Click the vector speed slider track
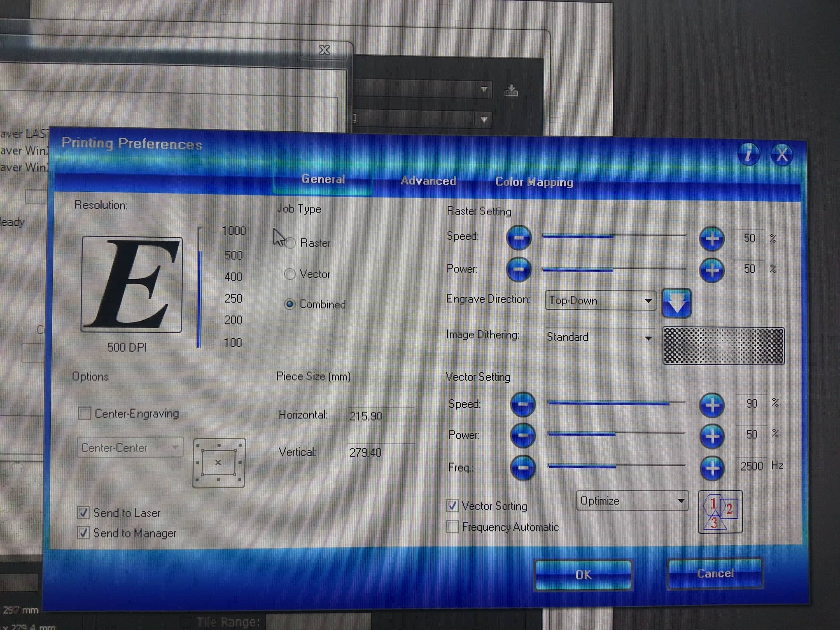Screen dimensions: 840x630 [x=616, y=403]
